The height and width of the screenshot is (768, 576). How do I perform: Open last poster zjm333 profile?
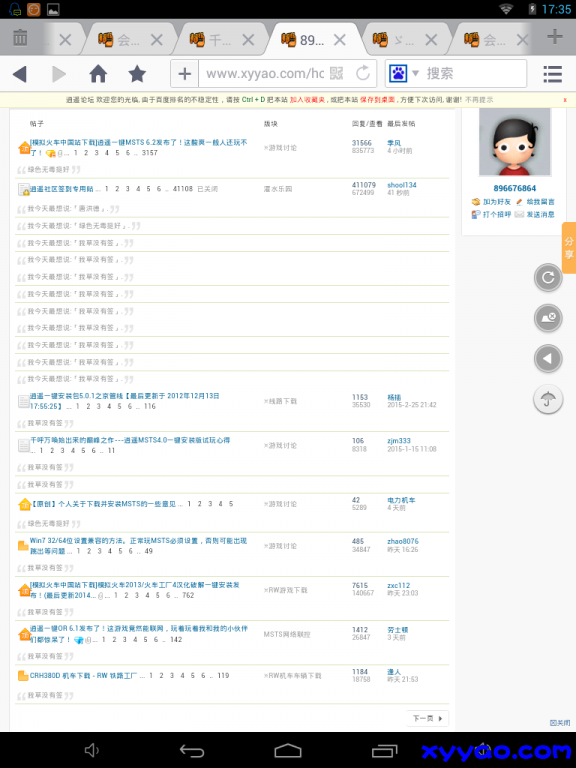399,441
